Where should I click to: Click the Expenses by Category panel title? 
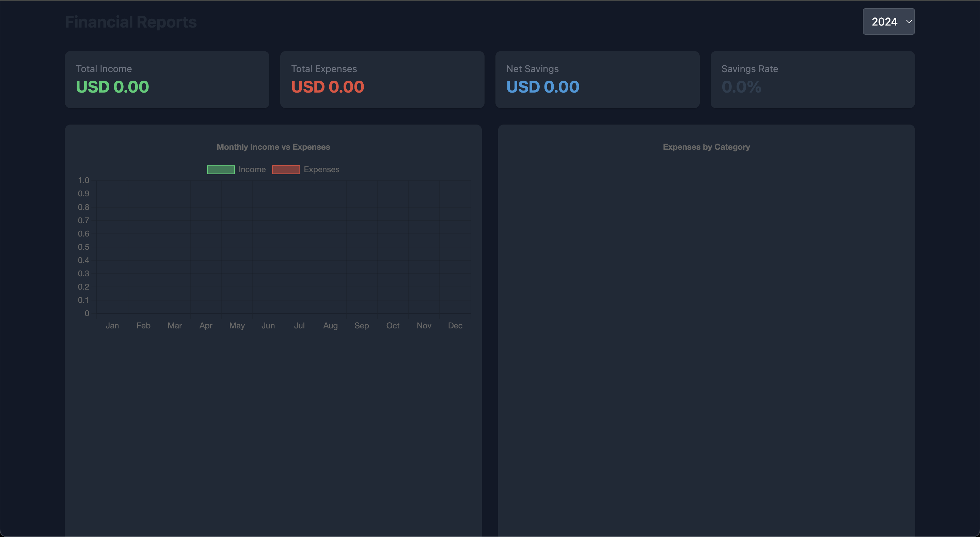(706, 147)
